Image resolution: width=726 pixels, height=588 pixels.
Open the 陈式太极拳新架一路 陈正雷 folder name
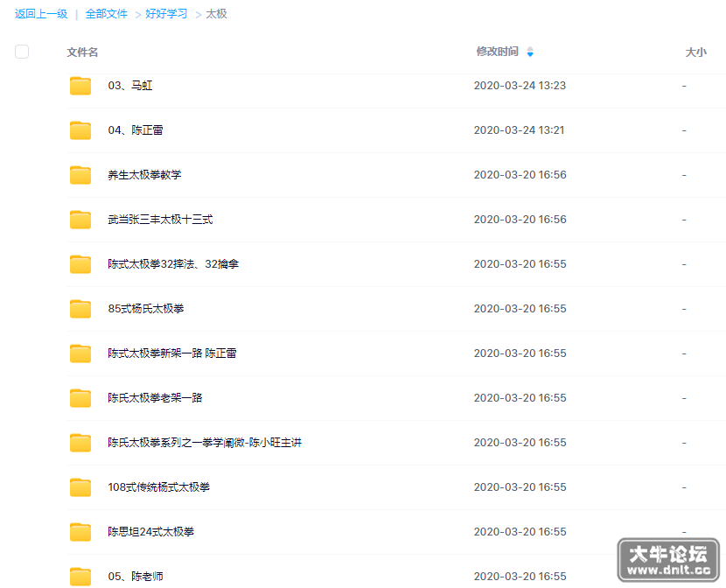(172, 353)
